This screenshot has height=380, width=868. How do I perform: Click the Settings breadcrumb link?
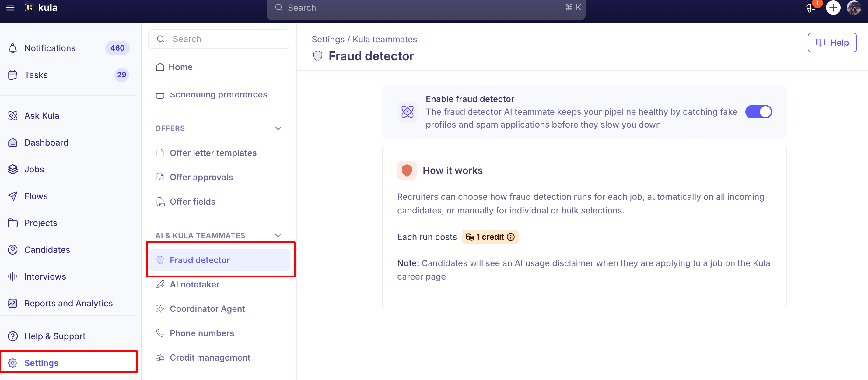(328, 40)
